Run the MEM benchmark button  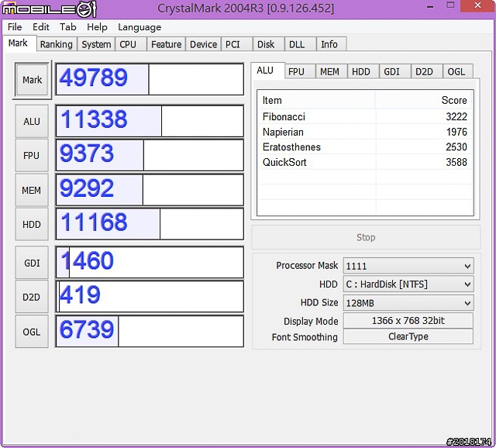coord(32,190)
